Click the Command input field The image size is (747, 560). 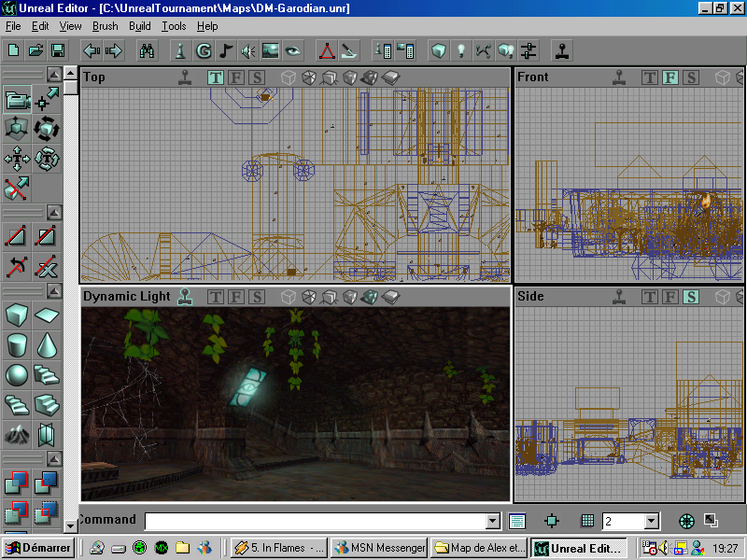click(x=308, y=520)
